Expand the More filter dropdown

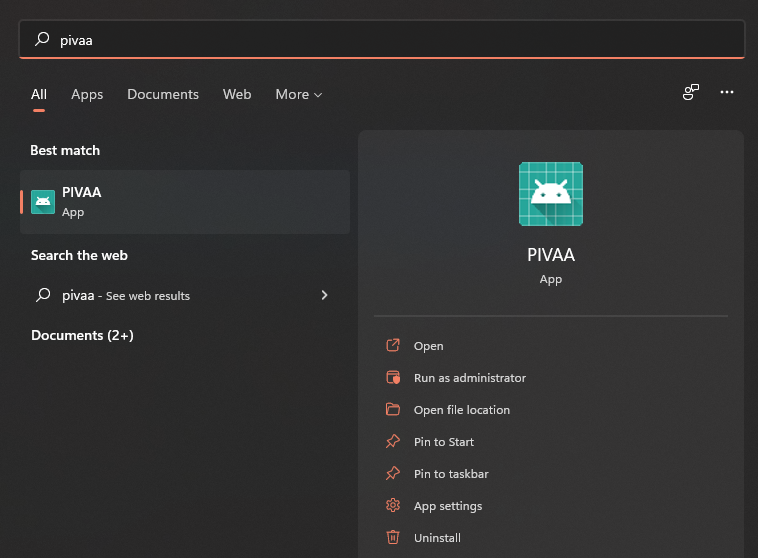tap(299, 94)
